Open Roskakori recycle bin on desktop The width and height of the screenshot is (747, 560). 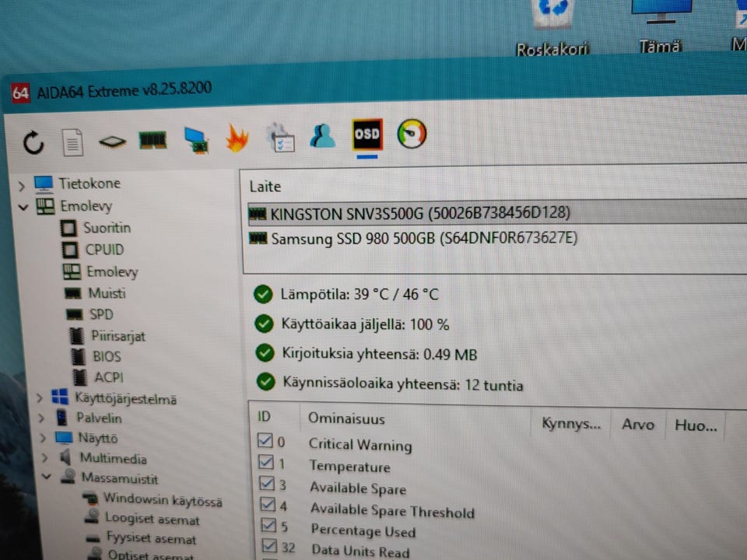pos(552,29)
